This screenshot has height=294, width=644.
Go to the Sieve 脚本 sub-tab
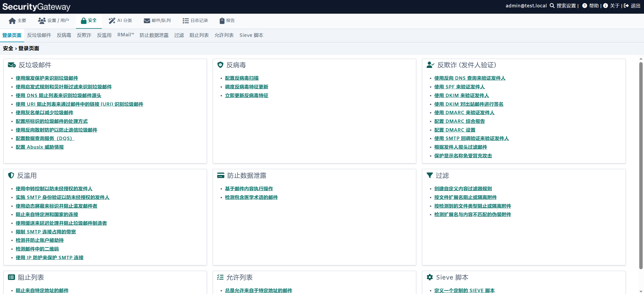[x=251, y=35]
